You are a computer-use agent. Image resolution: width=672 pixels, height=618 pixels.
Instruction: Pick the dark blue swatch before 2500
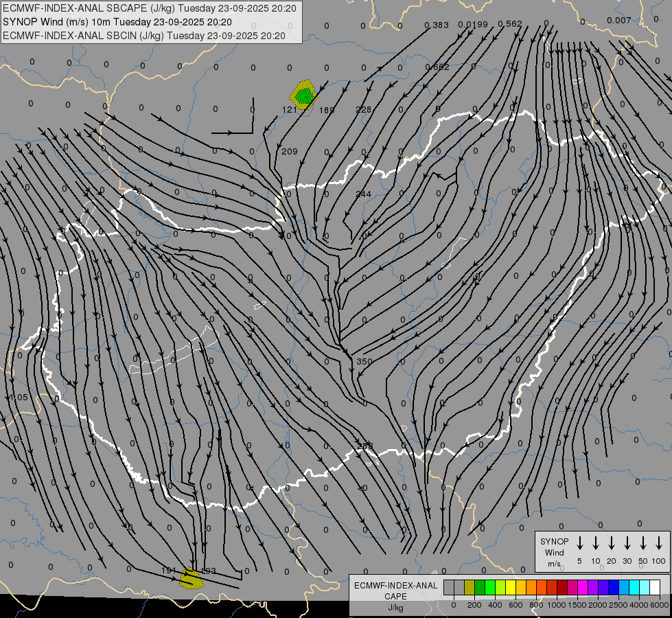tap(614, 588)
